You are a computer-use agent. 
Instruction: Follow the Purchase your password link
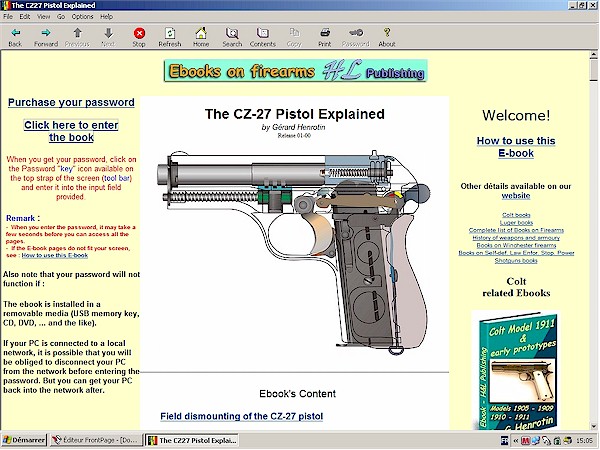coord(71,103)
